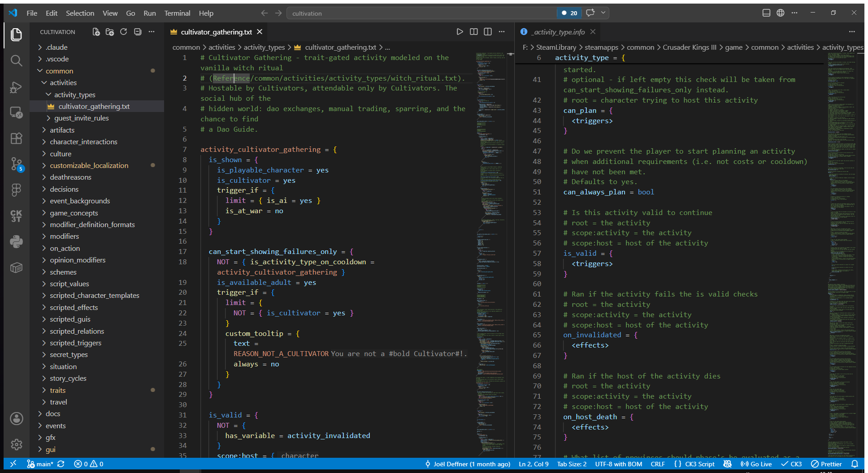This screenshot has width=868, height=473.
Task: Open more actions for left editor group
Action: pos(502,32)
